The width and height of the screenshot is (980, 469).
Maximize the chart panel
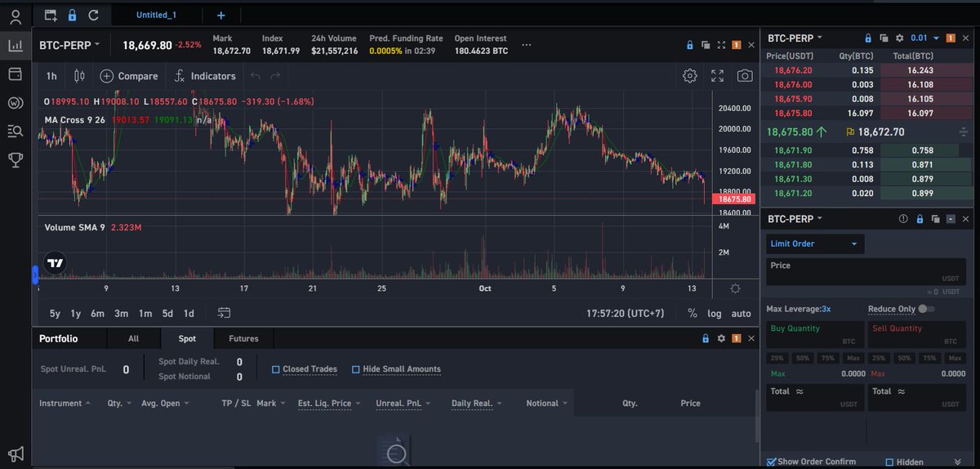[x=721, y=45]
